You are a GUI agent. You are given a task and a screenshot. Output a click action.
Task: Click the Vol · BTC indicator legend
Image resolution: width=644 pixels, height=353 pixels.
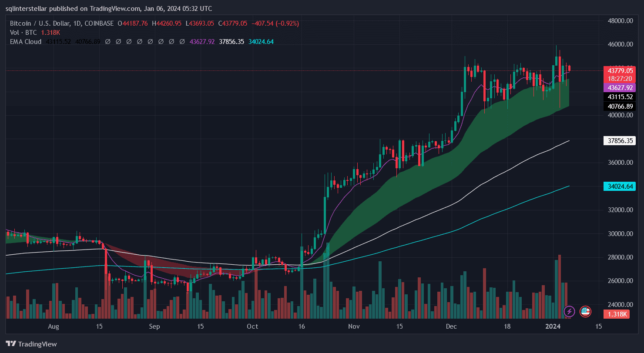23,33
